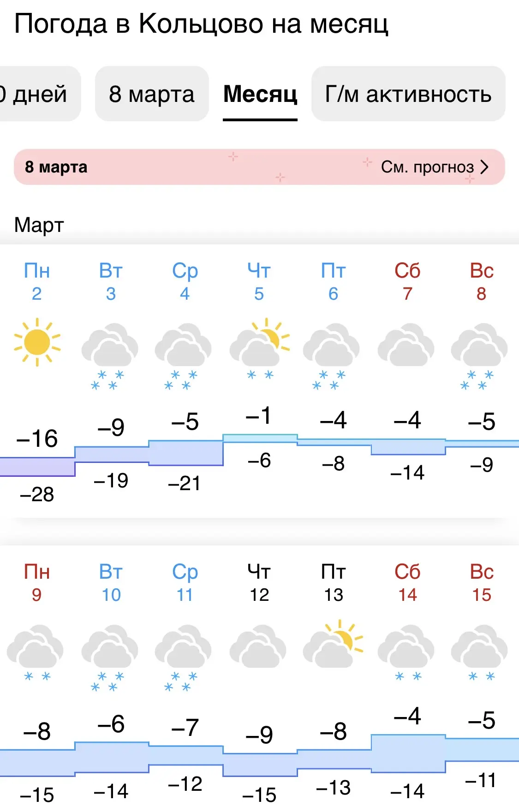Tap the См. прогноз link
Image resolution: width=519 pixels, height=812 pixels.
(x=427, y=167)
